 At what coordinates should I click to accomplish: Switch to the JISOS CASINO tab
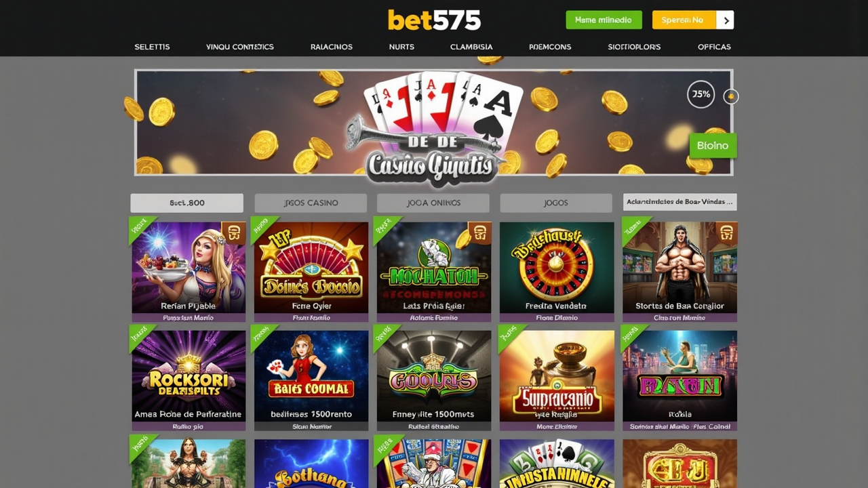(311, 203)
